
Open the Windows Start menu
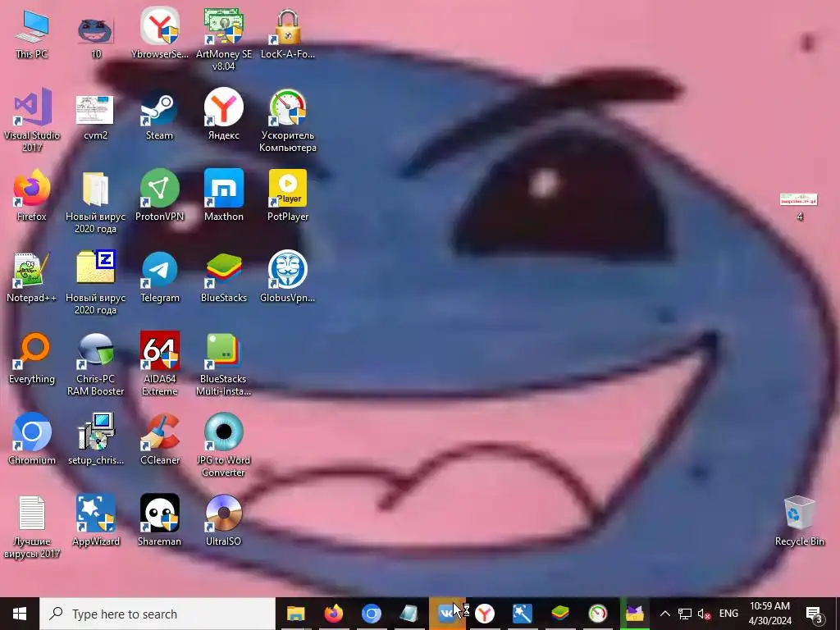point(20,614)
